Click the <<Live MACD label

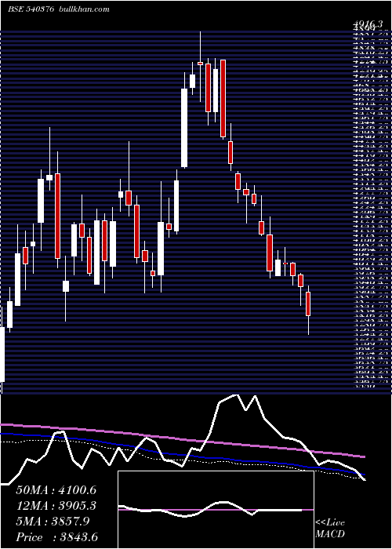[x=330, y=529]
